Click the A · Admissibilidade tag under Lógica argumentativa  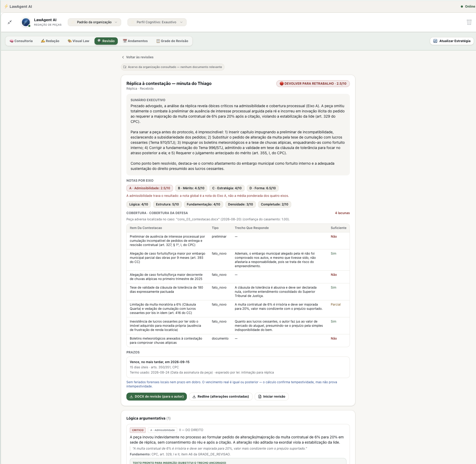click(163, 430)
